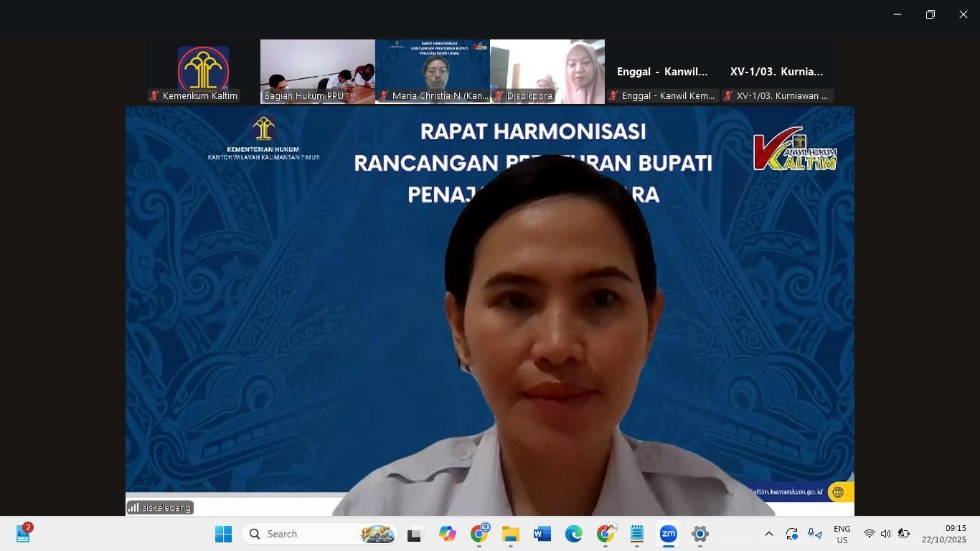The width and height of the screenshot is (980, 551).
Task: Open Task View on the taskbar
Action: point(415,534)
